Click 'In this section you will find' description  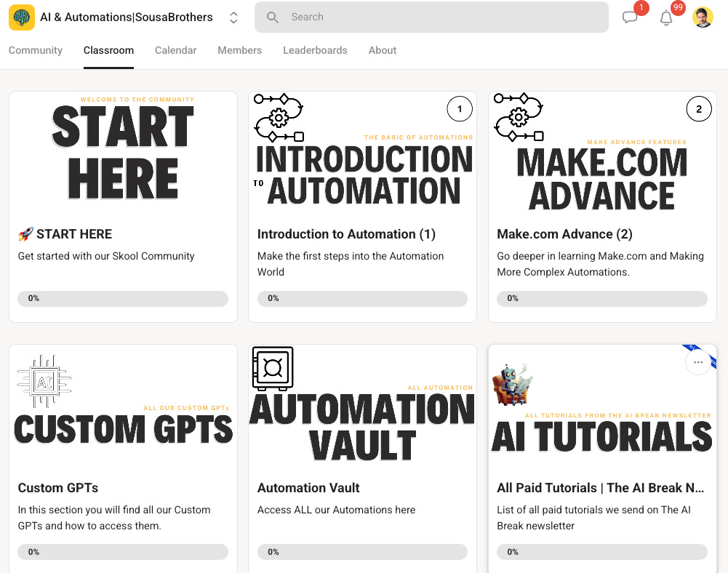(x=114, y=518)
